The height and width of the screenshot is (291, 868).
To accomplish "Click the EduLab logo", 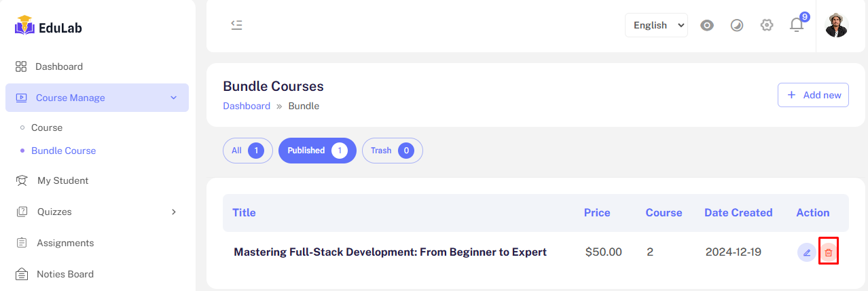I will [x=49, y=28].
